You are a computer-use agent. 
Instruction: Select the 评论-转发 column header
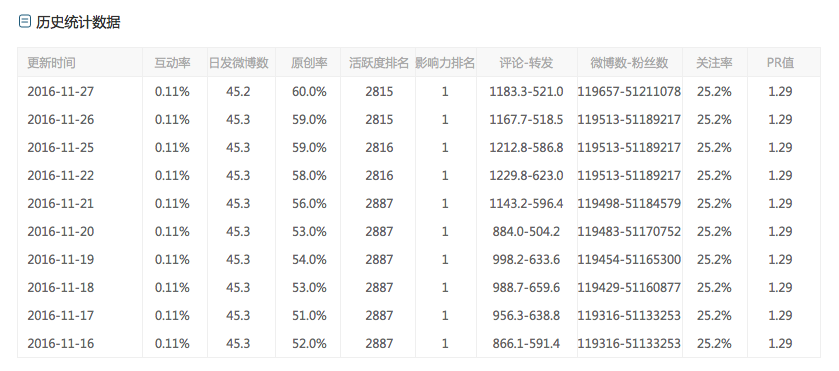point(526,63)
